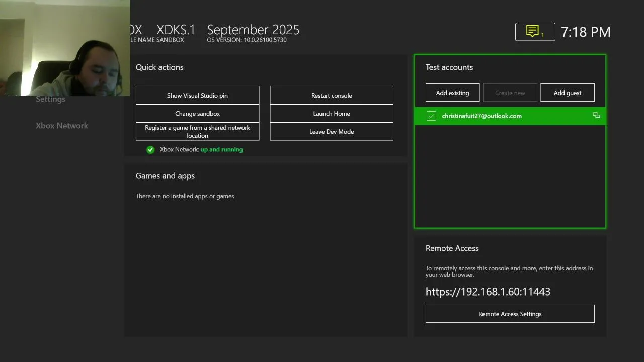Click the webcam overlay thumbnail

point(64,48)
